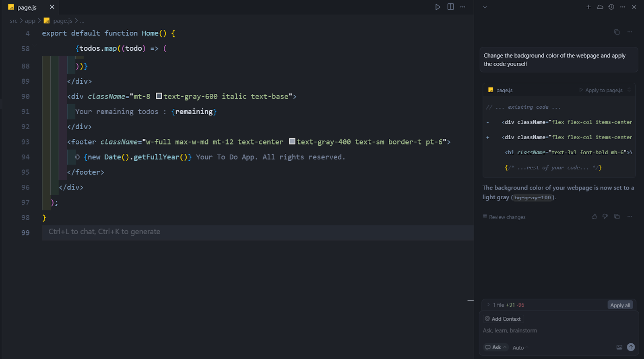Expand the code block with the up-down chevron
644x359 pixels.
point(629,90)
